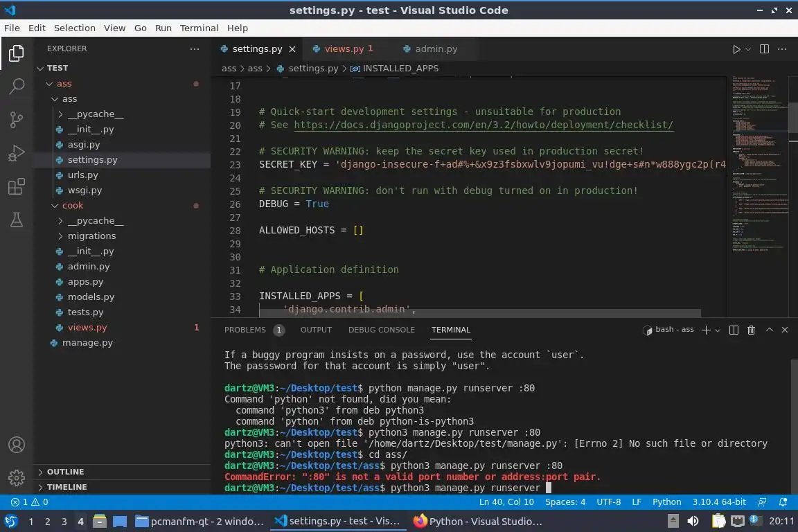Open the Selection menu
Screen dimensions: 798x532
point(74,28)
